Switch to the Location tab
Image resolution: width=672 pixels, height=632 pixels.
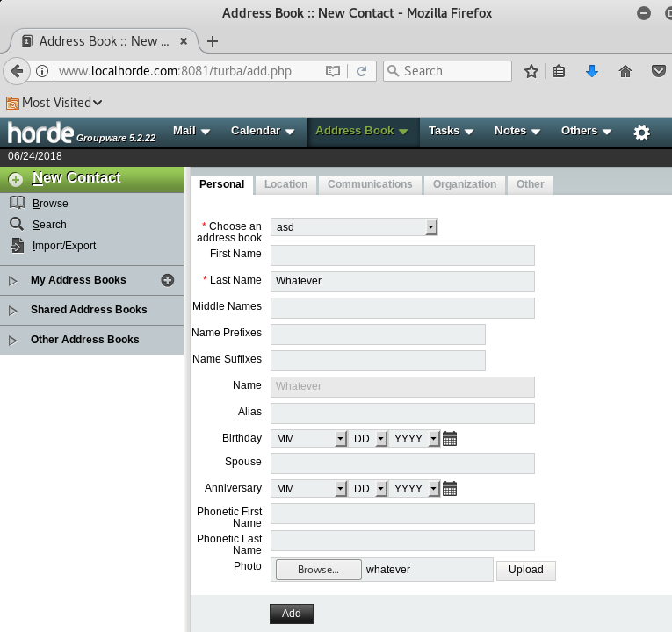click(x=285, y=184)
